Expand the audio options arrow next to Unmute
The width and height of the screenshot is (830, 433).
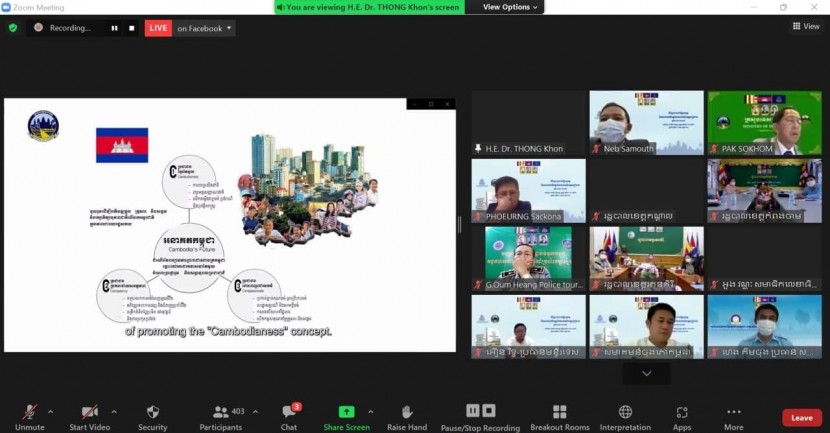50,411
